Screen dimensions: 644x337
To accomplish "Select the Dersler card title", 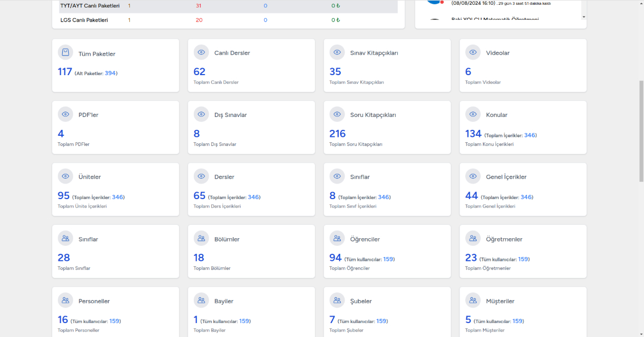I will coord(224,177).
